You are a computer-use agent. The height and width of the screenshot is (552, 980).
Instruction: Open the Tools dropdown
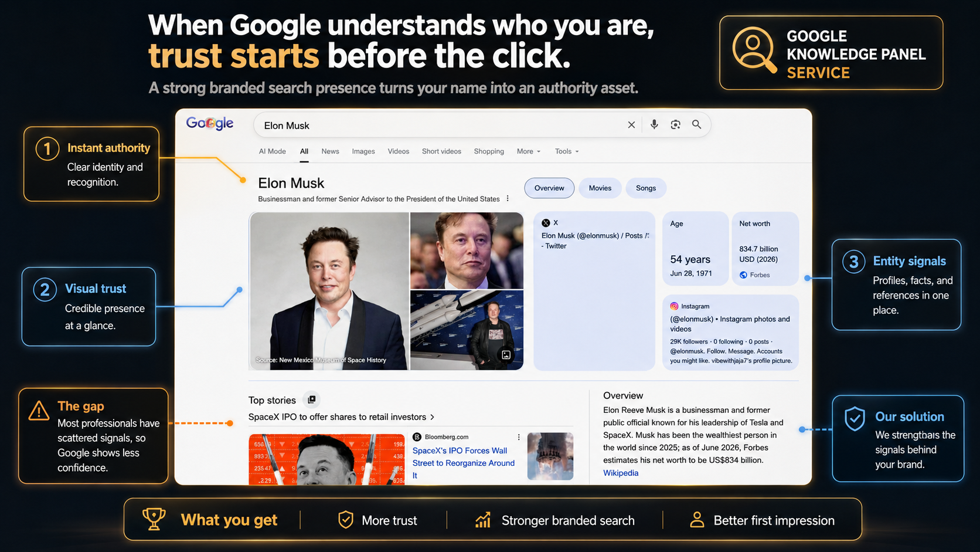tap(567, 151)
